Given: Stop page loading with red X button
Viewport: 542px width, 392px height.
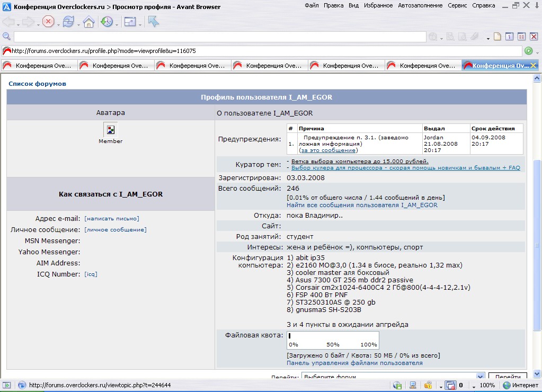Looking at the screenshot, I should (x=48, y=22).
